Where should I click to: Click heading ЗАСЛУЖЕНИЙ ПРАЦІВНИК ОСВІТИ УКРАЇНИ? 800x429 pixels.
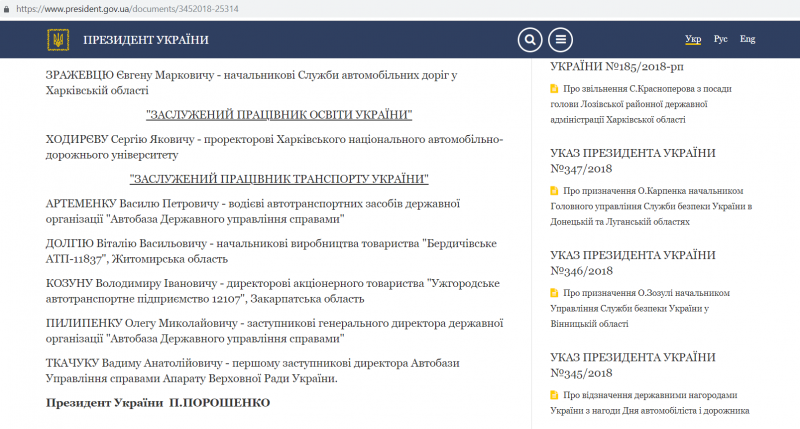pyautogui.click(x=279, y=115)
